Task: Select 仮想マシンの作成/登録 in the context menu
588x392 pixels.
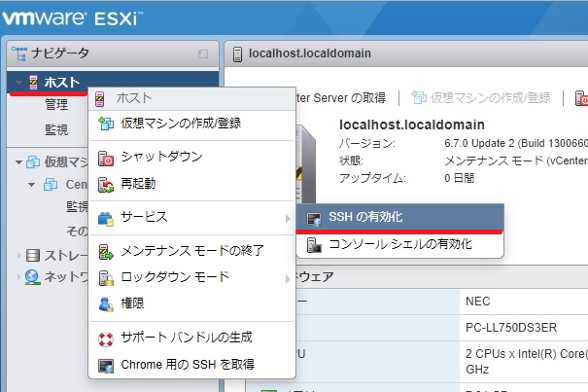Action: point(192,124)
